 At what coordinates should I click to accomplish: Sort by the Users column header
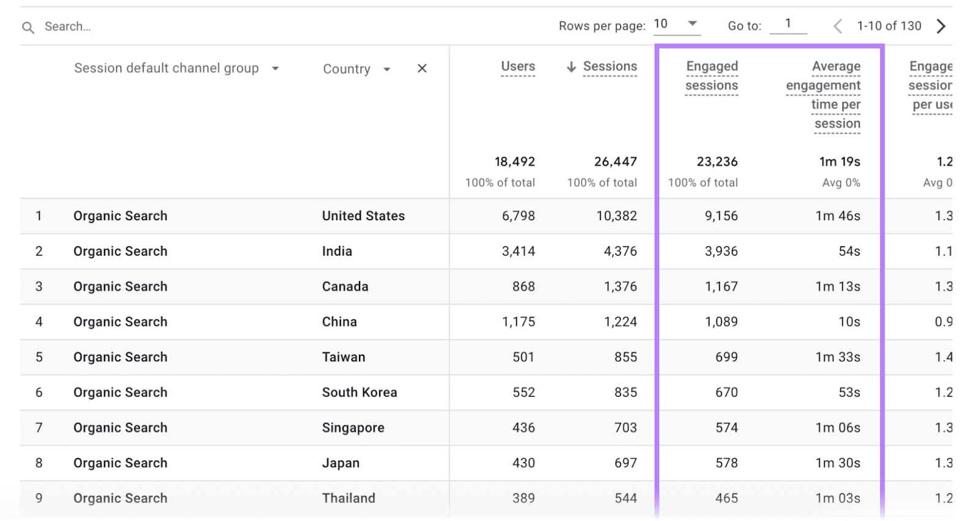(518, 66)
